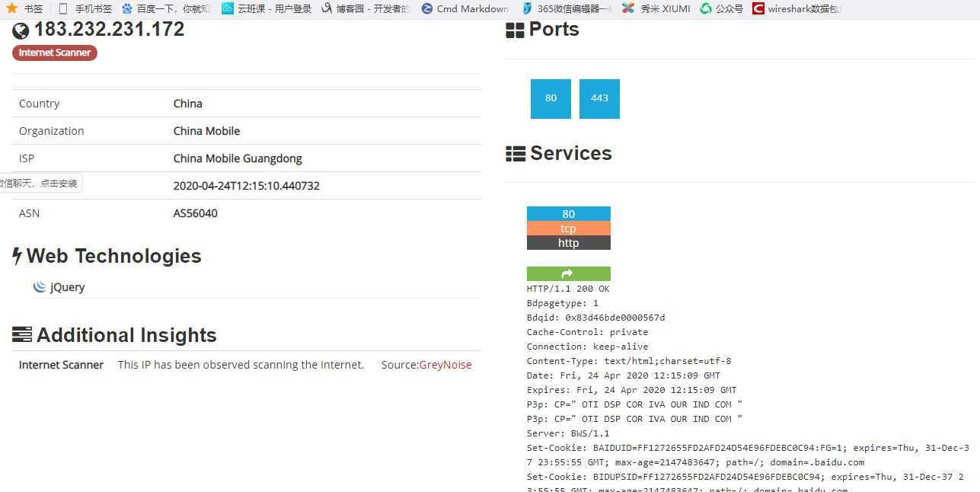Viewport: 980px width, 492px height.
Task: Click the dark http service label
Action: (x=569, y=243)
